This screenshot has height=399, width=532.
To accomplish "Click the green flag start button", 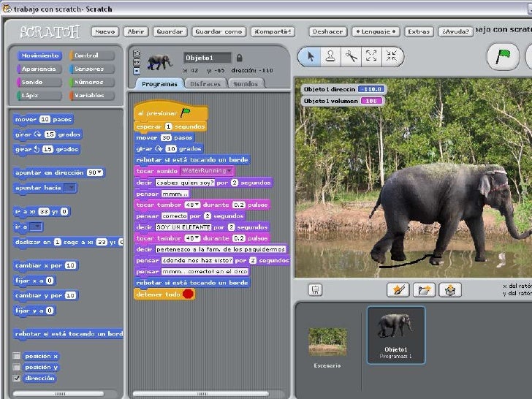I will point(503,57).
